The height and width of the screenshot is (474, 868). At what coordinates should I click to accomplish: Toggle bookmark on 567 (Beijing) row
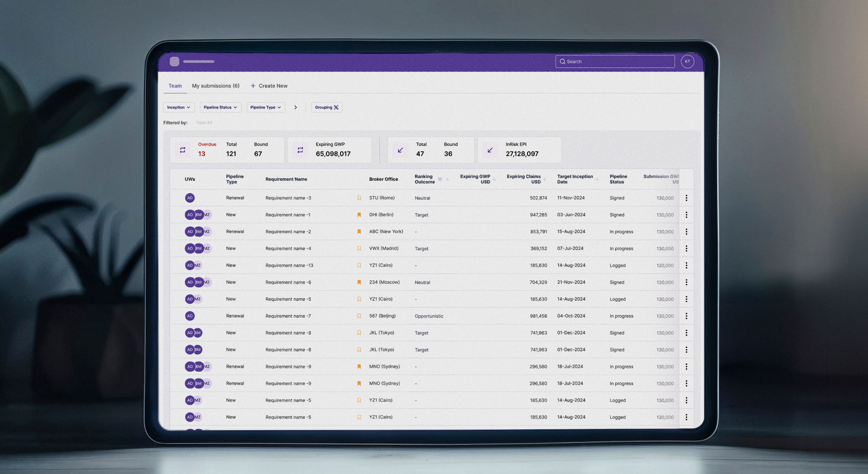[359, 316]
